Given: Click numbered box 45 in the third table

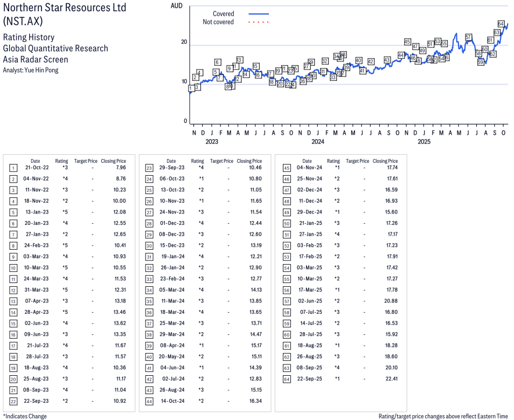Looking at the screenshot, I should tap(286, 168).
